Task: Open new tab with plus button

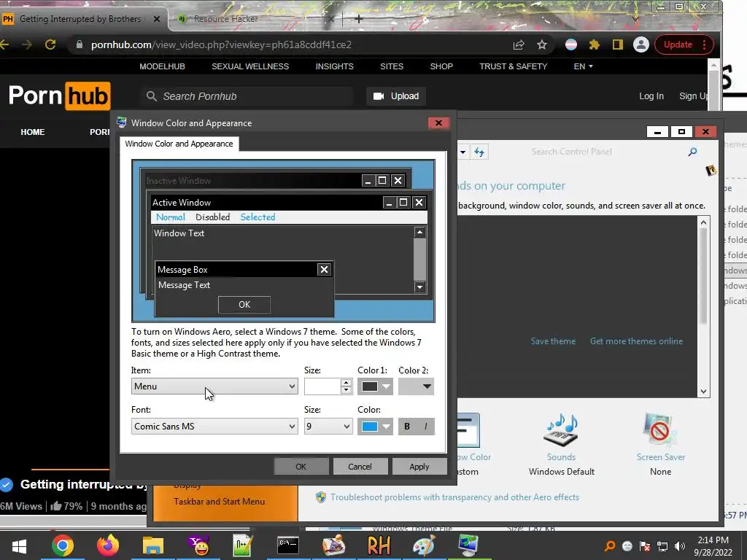Action: click(359, 19)
